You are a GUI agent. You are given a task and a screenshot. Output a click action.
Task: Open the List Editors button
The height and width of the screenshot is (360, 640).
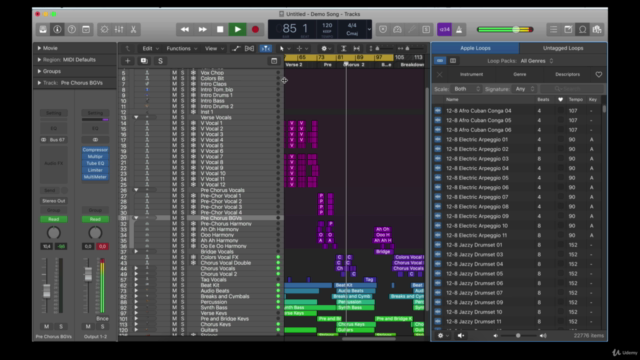point(553,29)
